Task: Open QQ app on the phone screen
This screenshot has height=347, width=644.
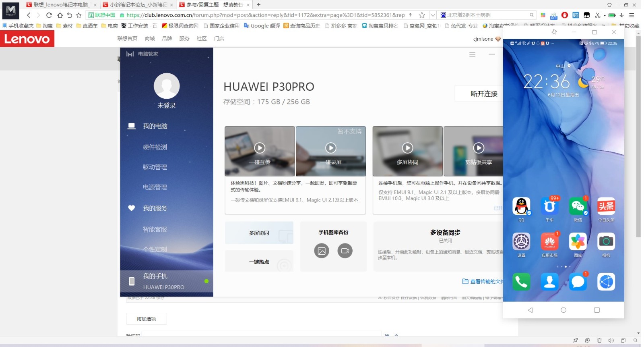Action: tap(521, 206)
